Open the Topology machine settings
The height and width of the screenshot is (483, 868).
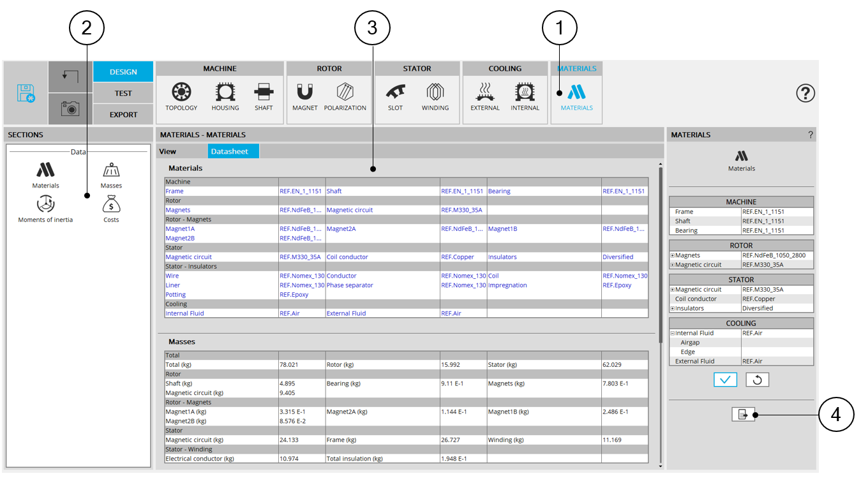[x=181, y=93]
